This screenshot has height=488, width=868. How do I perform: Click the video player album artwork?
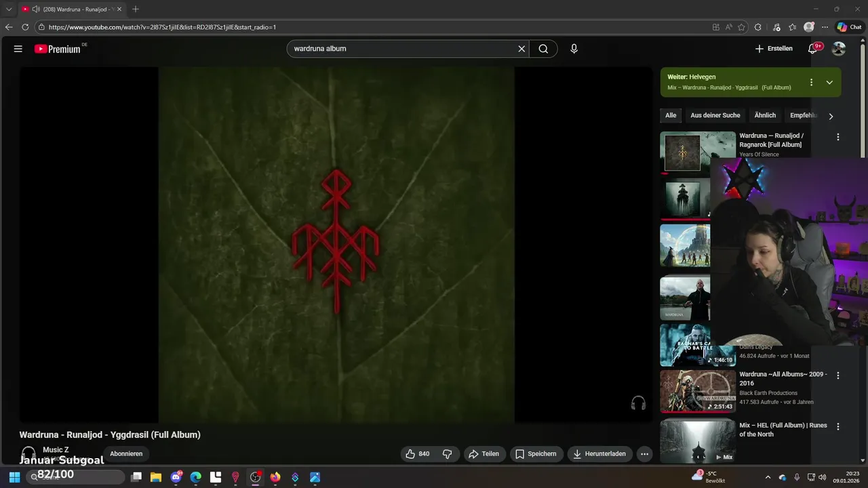[336, 244]
